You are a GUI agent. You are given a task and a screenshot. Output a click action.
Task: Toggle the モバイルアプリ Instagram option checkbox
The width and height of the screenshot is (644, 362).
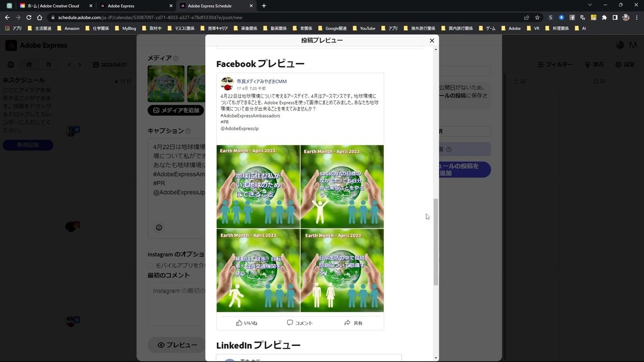150,265
